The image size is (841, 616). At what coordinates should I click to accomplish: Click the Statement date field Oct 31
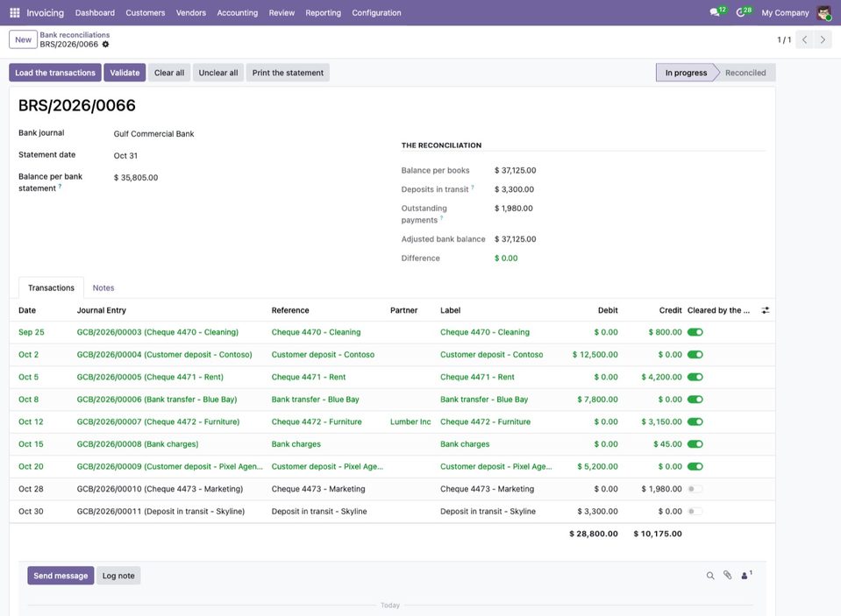125,155
